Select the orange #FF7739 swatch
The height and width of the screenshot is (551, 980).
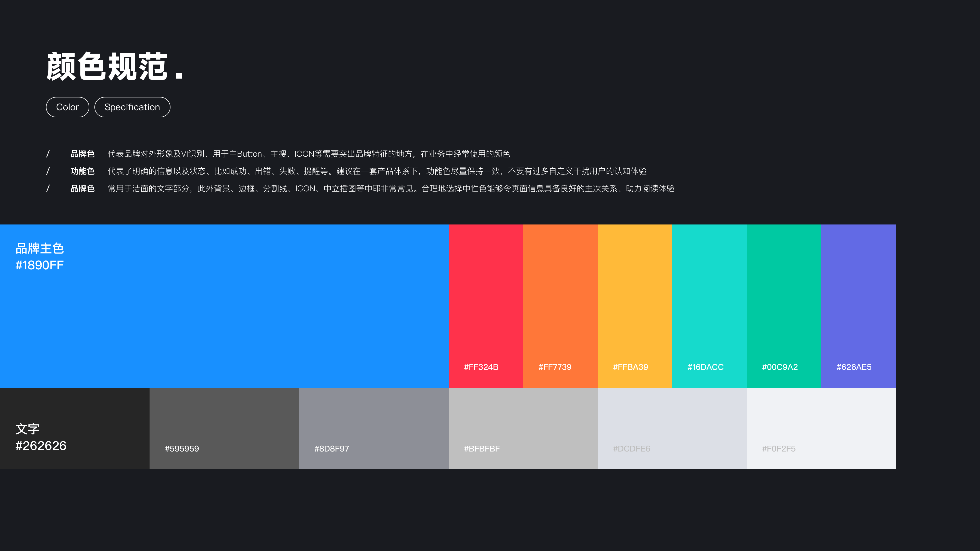560,306
